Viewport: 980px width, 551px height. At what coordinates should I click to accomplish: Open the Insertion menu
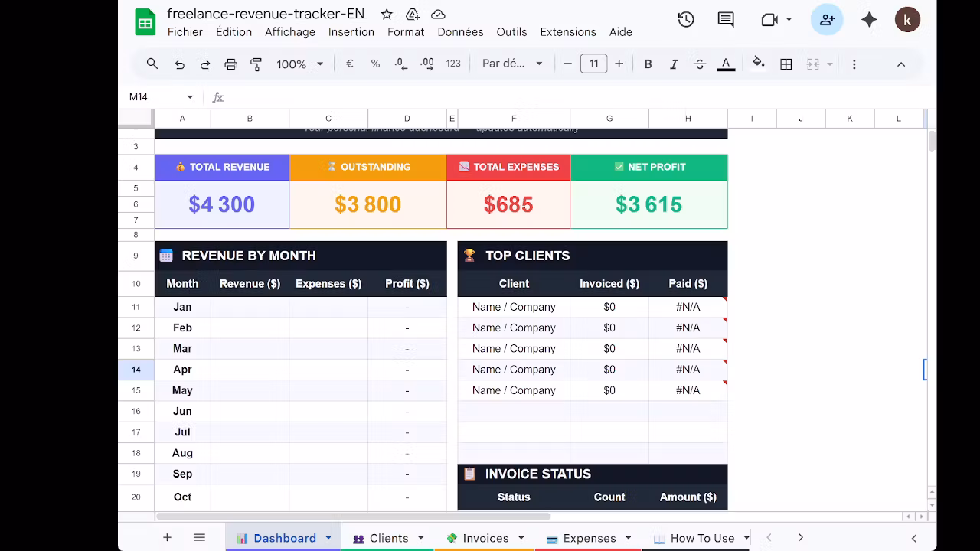pyautogui.click(x=351, y=32)
